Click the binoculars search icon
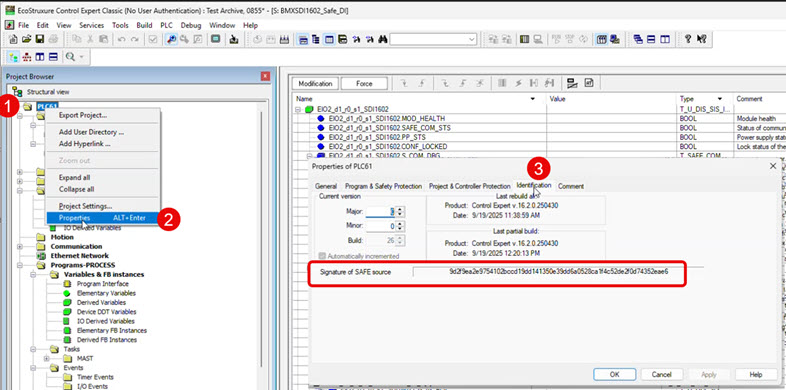The width and height of the screenshot is (786, 390). [x=382, y=39]
